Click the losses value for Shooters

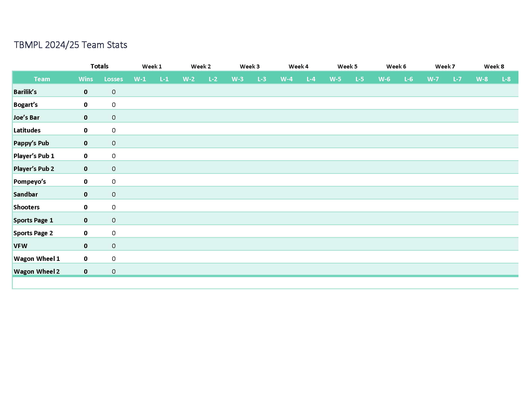113,207
